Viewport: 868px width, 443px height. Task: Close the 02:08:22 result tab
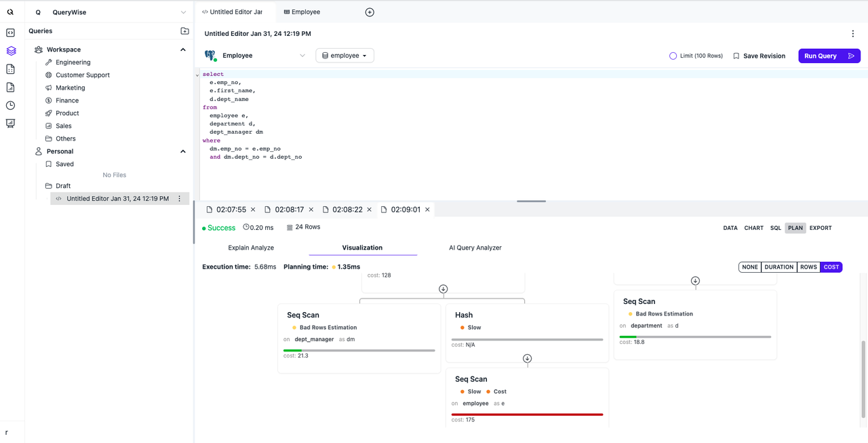pos(370,210)
